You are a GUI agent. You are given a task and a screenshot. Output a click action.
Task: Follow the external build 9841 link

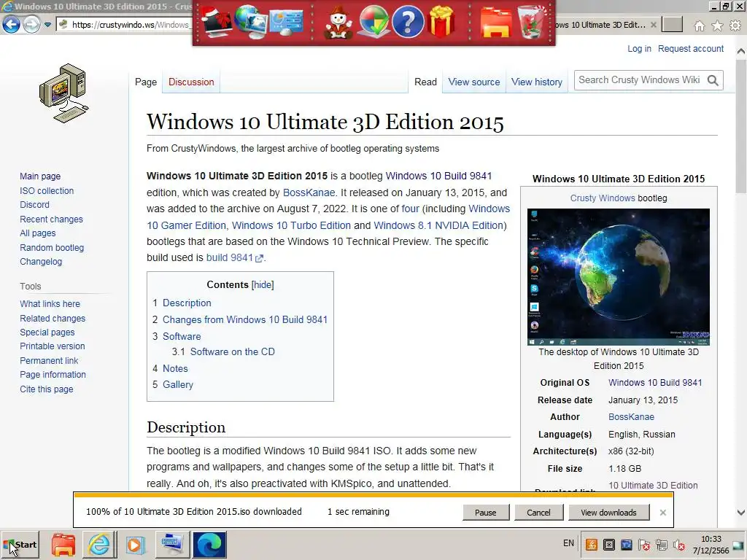coord(234,257)
